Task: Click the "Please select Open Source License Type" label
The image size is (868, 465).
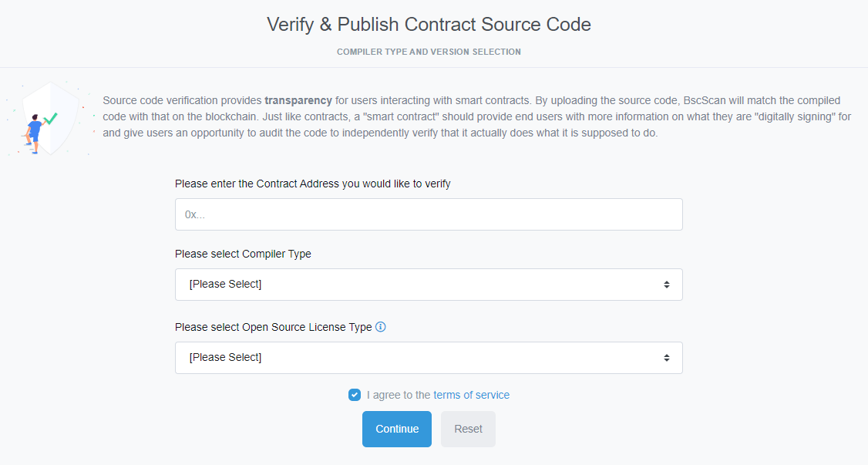Action: (x=273, y=327)
